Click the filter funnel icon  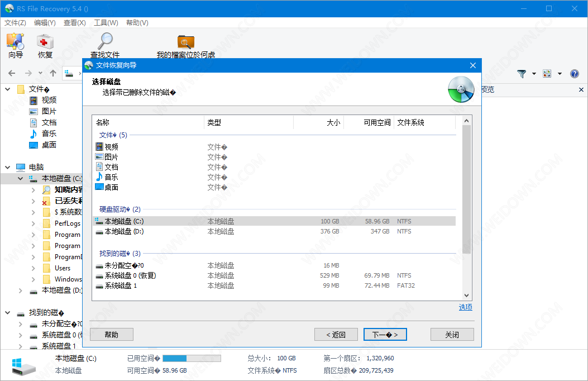522,74
